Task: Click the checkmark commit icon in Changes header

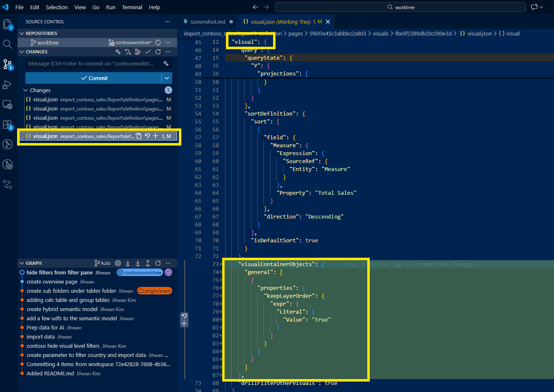Action: [x=148, y=52]
